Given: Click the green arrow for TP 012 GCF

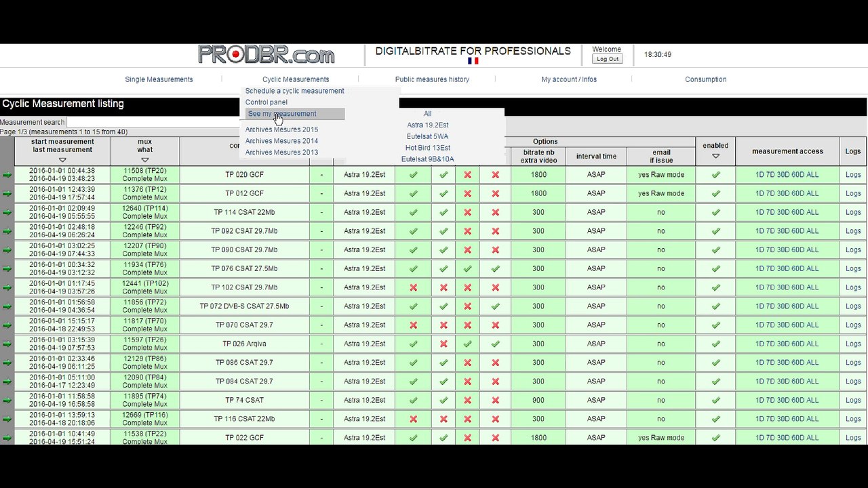Looking at the screenshot, I should (x=7, y=194).
